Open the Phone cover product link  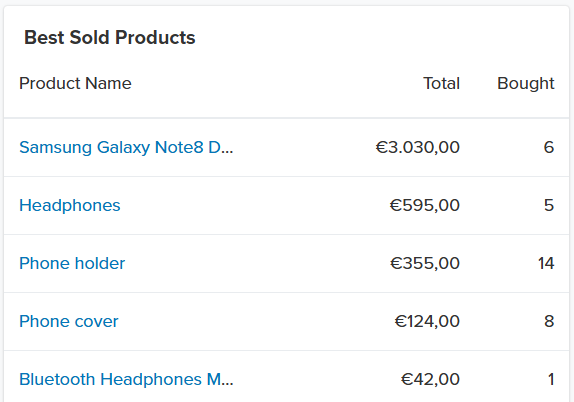(x=68, y=321)
